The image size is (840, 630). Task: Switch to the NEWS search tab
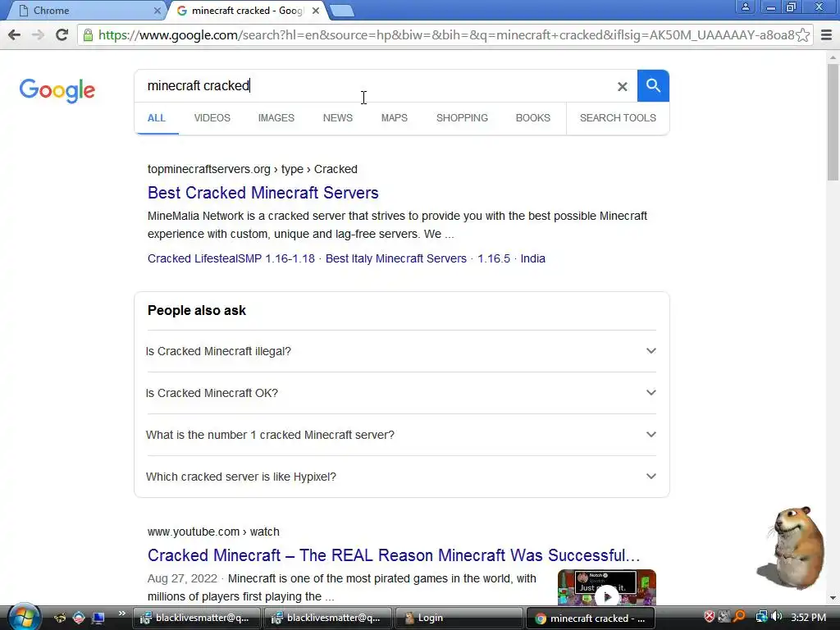[x=337, y=118]
